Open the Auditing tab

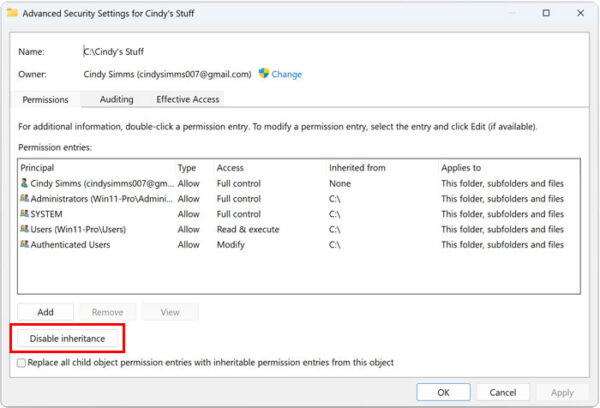116,100
